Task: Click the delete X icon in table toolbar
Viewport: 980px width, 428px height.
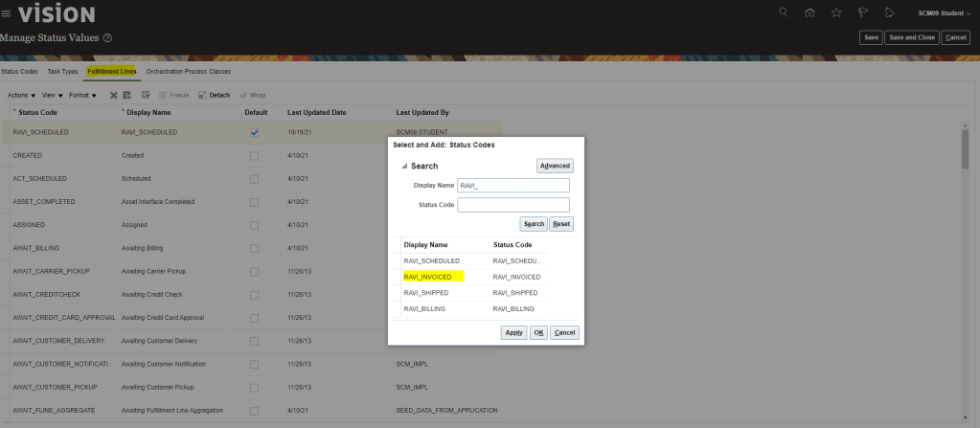Action: coord(113,95)
